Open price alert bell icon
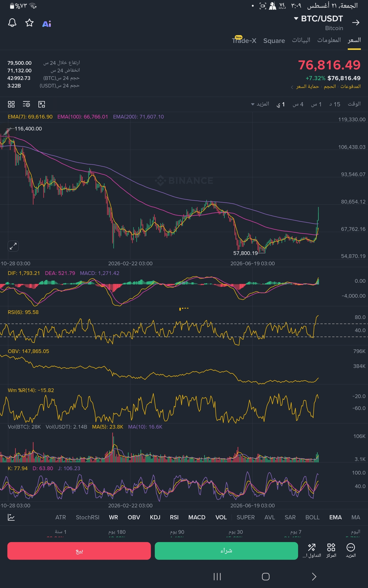The image size is (368, 588). (12, 23)
